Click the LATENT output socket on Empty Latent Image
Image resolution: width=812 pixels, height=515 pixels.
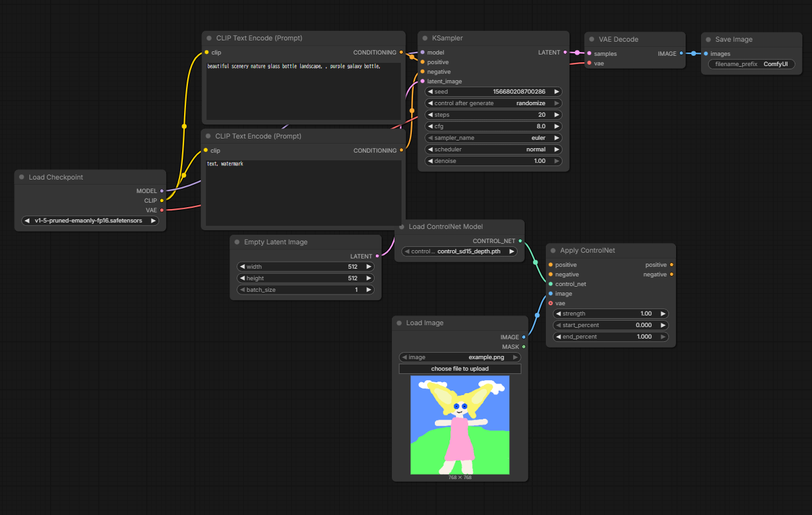coord(377,257)
